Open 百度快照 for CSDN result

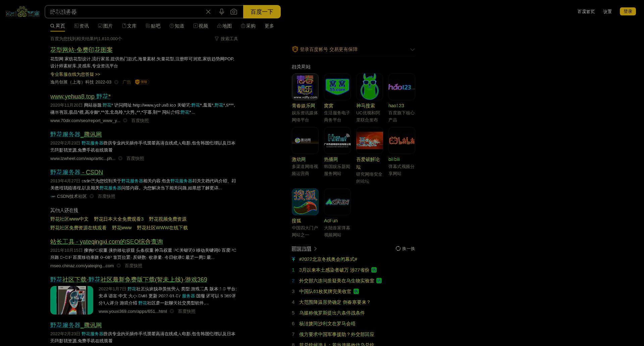106,196
